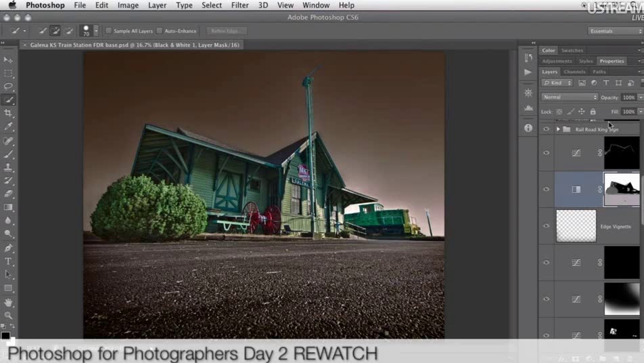Select the Spot Healing Brush tool
The height and width of the screenshot is (363, 644).
pos(8,141)
